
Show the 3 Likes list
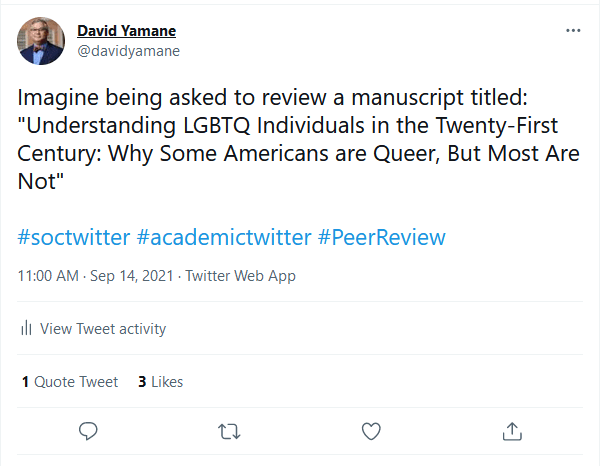click(161, 382)
